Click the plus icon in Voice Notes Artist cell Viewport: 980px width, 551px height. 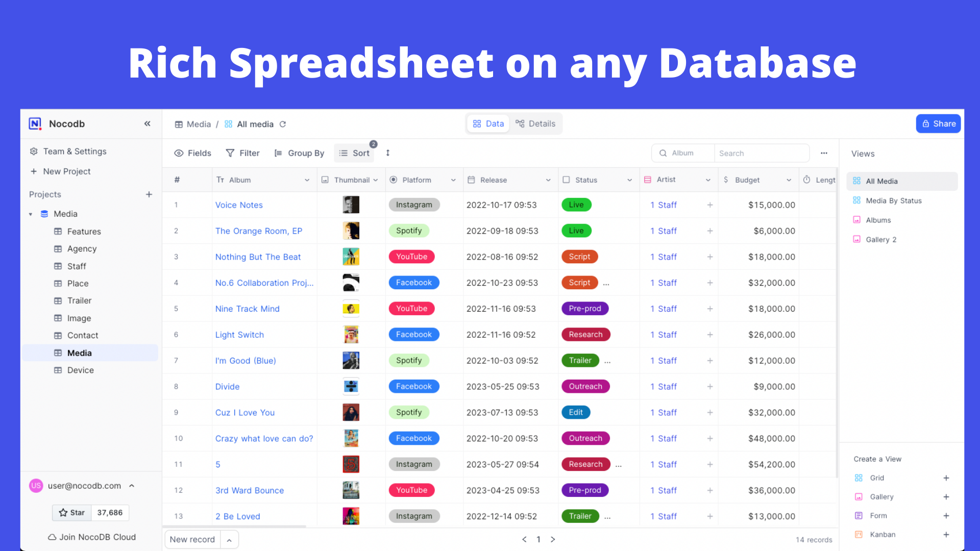tap(709, 205)
